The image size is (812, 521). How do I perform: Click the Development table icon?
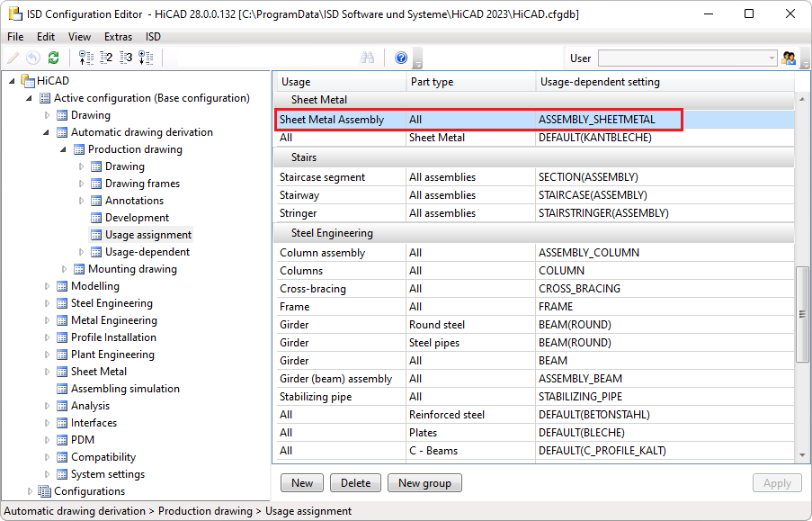tap(96, 218)
